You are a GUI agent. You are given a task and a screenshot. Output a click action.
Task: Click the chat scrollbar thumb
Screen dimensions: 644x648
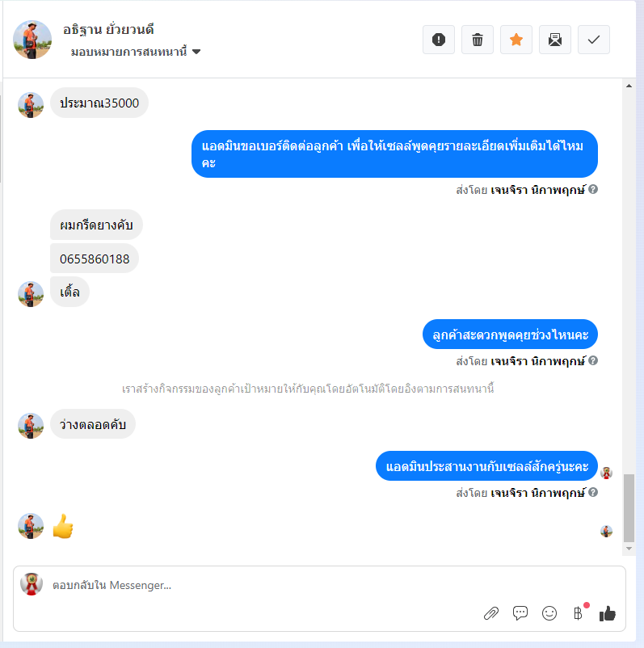click(629, 508)
